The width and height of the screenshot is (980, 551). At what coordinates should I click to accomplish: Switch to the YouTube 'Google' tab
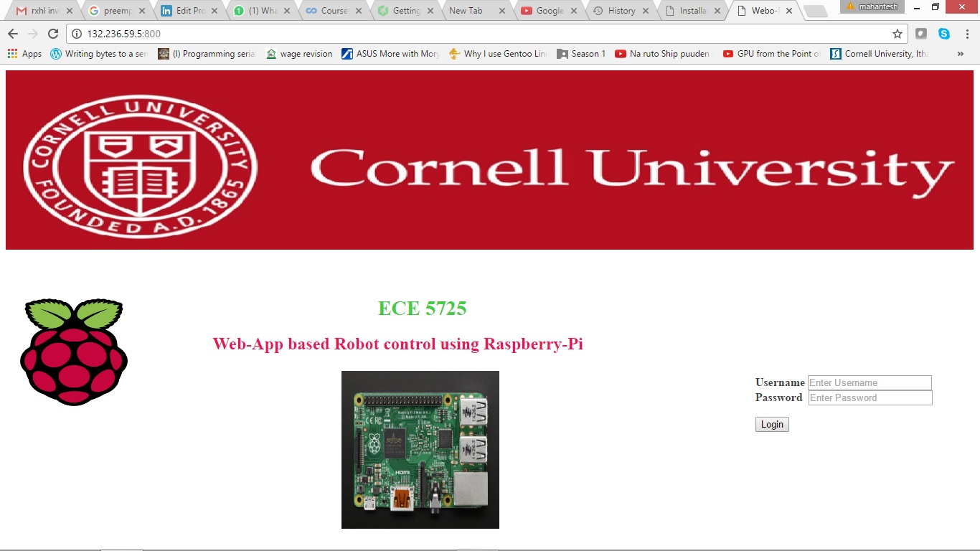click(549, 11)
